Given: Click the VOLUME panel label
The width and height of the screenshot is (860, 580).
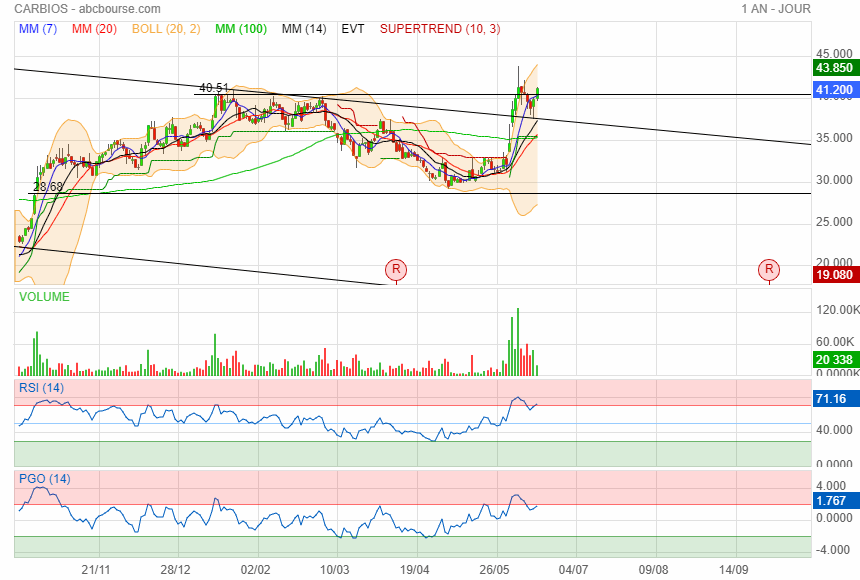Looking at the screenshot, I should [x=44, y=297].
